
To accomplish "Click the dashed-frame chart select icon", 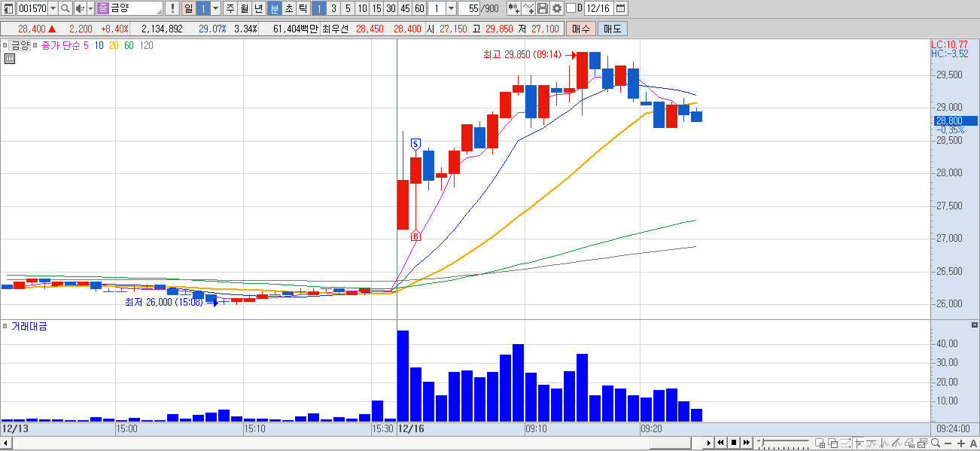I will coord(846,443).
